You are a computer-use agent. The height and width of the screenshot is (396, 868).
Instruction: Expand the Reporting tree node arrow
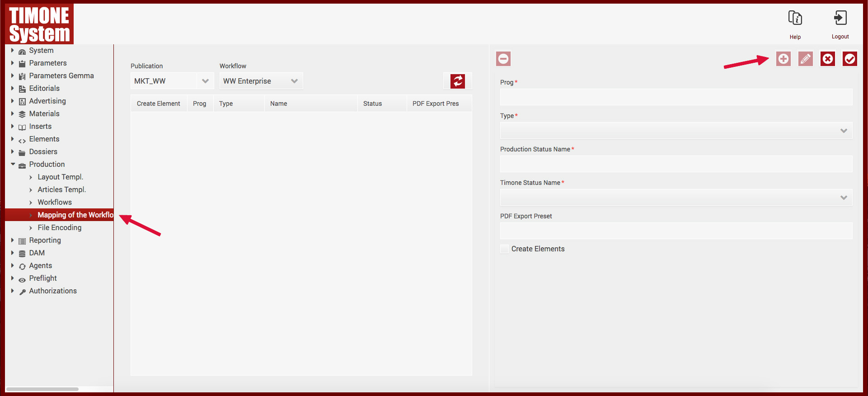point(13,240)
